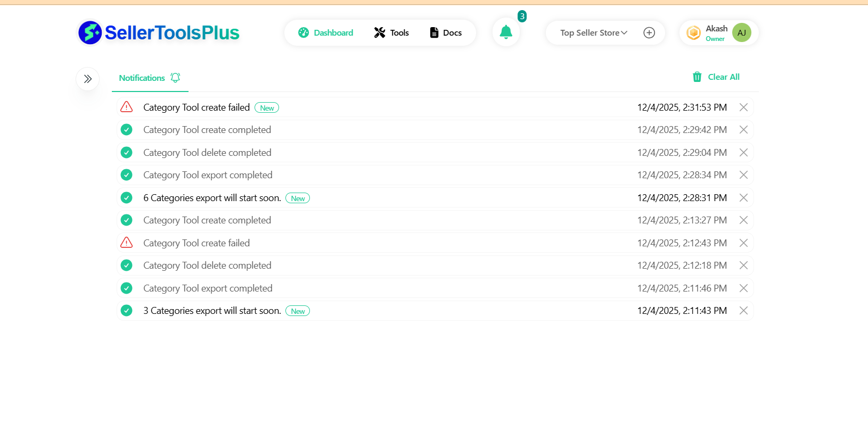868x432 pixels.
Task: Click the trash icon beside Clear All
Action: [697, 77]
